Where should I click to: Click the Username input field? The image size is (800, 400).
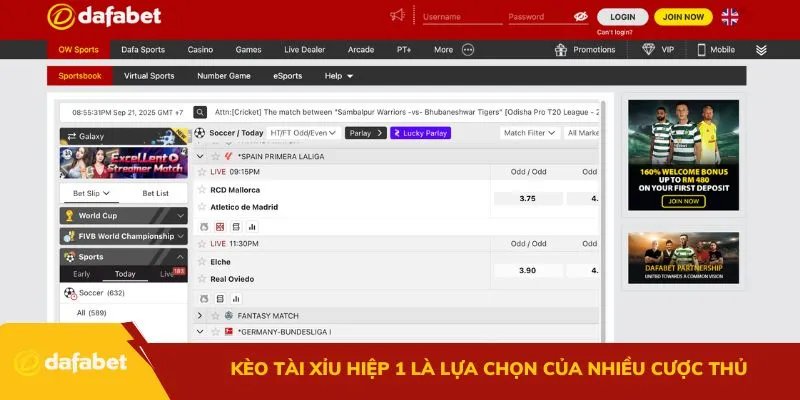[461, 17]
